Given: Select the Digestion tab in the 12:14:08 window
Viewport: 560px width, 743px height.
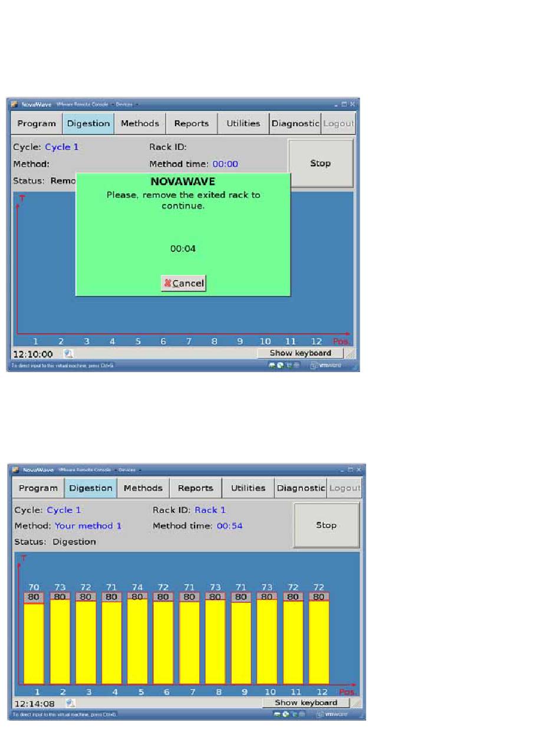Looking at the screenshot, I should [x=90, y=488].
